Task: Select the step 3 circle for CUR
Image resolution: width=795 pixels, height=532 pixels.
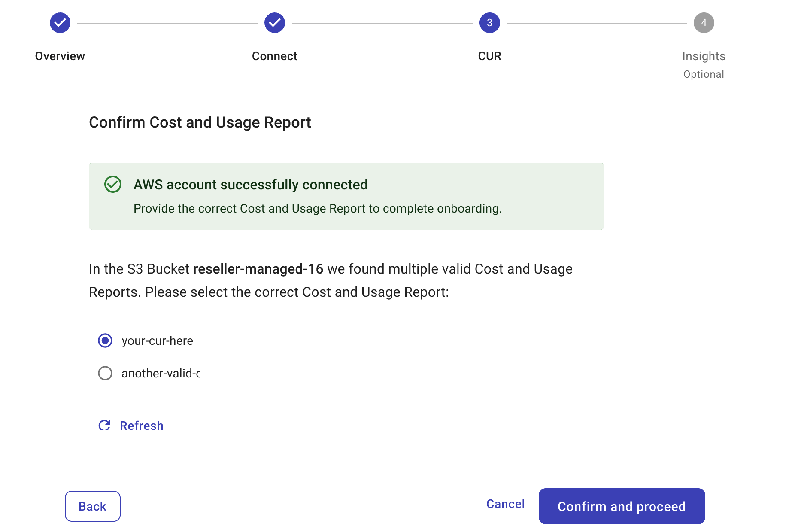Action: [x=489, y=23]
